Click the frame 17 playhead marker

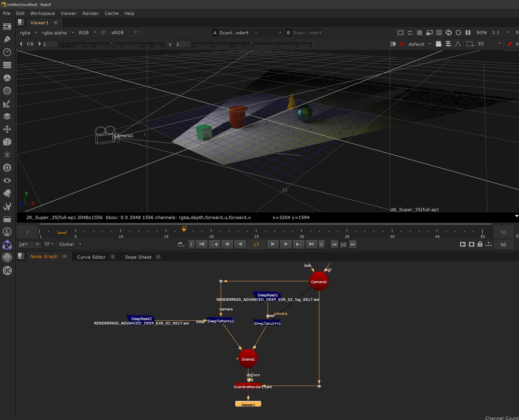[184, 229]
